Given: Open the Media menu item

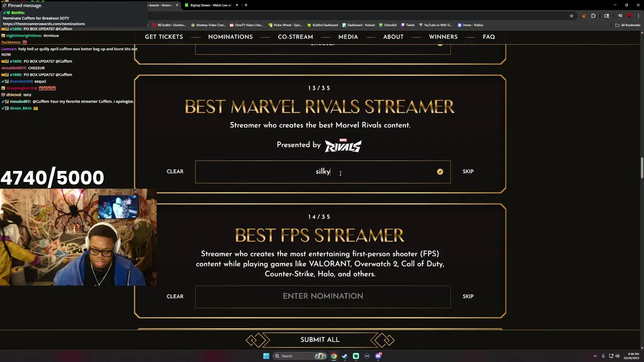Looking at the screenshot, I should coord(348,37).
